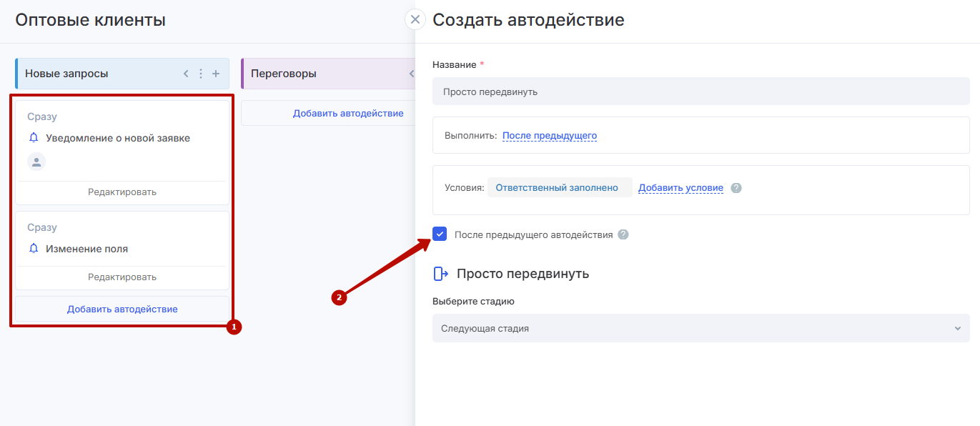
Task: Click bell icon beside Изменение поля
Action: pyautogui.click(x=34, y=249)
